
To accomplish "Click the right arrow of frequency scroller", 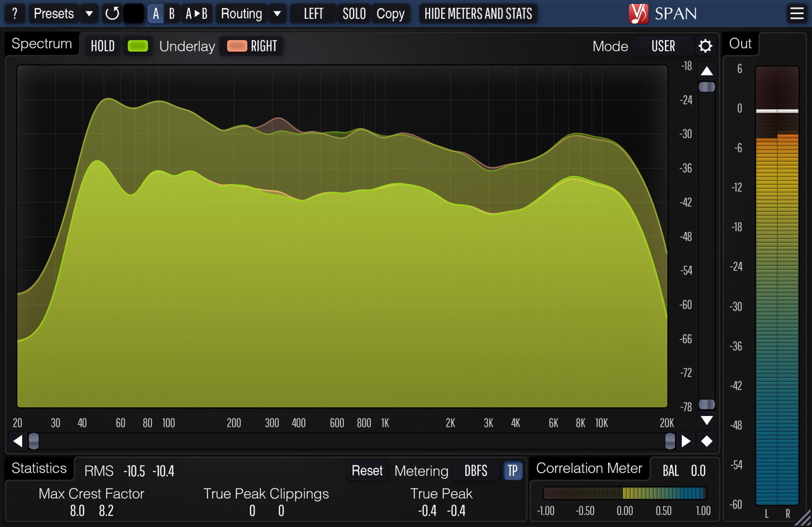I will [x=686, y=441].
